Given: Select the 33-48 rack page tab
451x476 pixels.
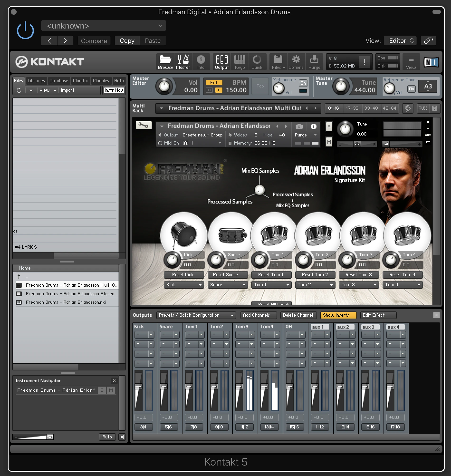Looking at the screenshot, I should (371, 108).
